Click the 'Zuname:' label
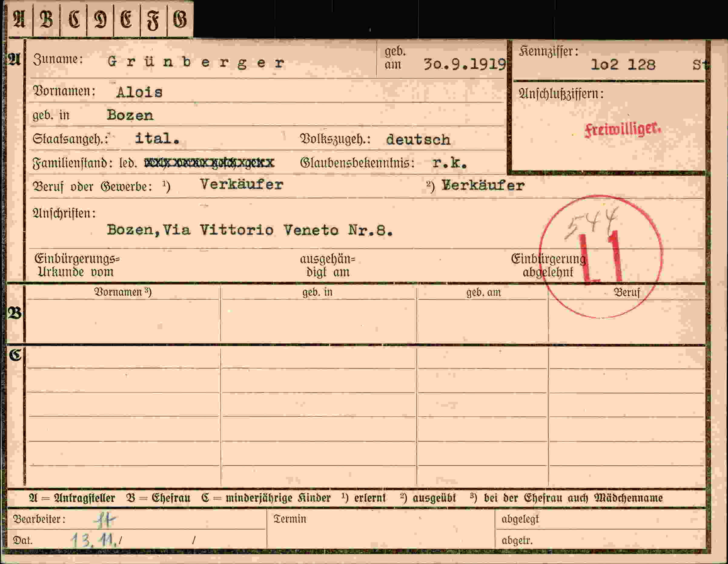This screenshot has width=728, height=564. click(58, 59)
